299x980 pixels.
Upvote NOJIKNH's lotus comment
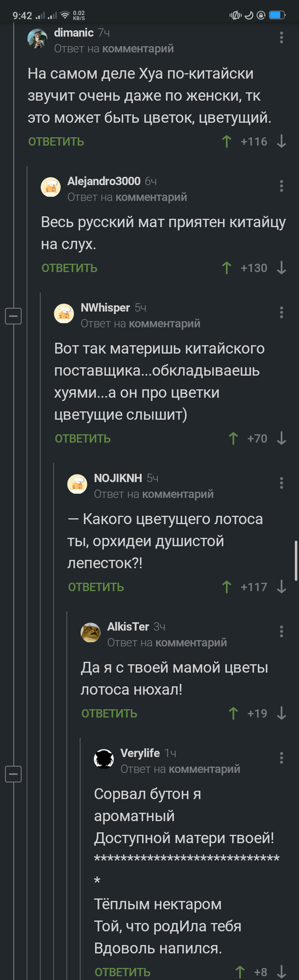tap(227, 587)
